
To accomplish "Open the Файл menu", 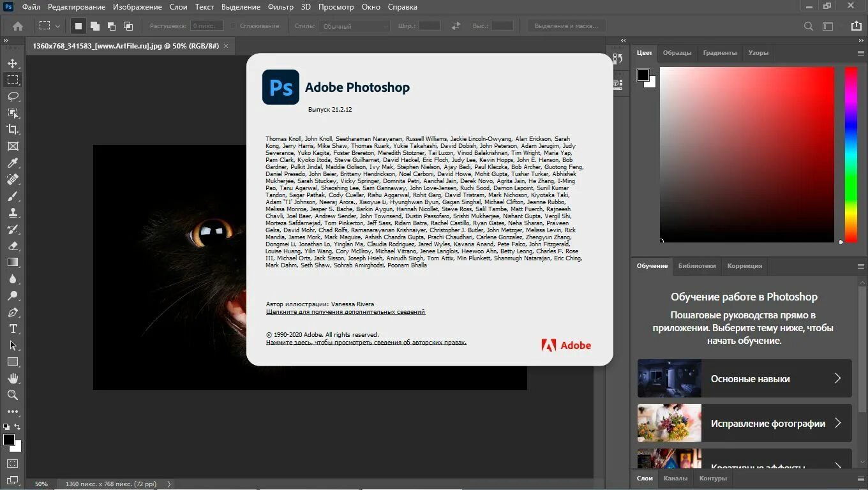I will pyautogui.click(x=31, y=7).
